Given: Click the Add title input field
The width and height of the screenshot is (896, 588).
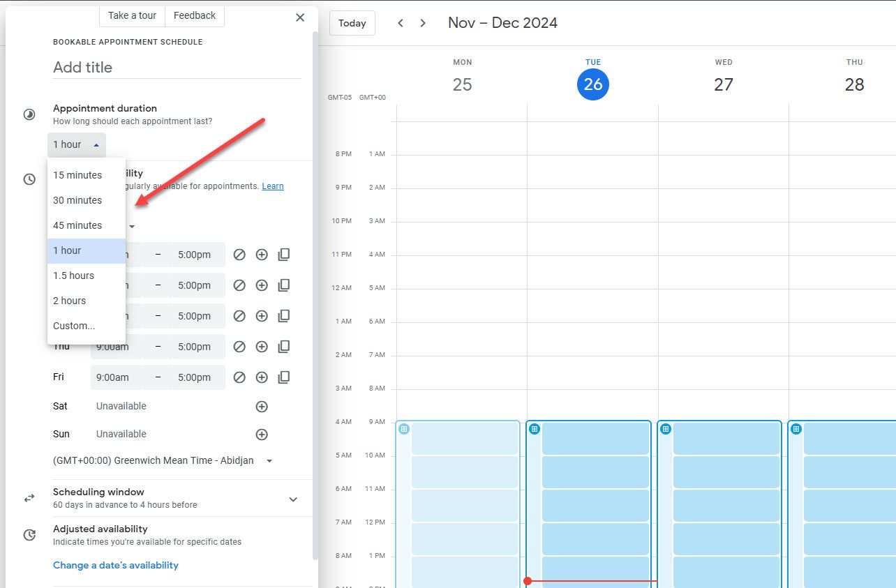Looking at the screenshot, I should 177,68.
